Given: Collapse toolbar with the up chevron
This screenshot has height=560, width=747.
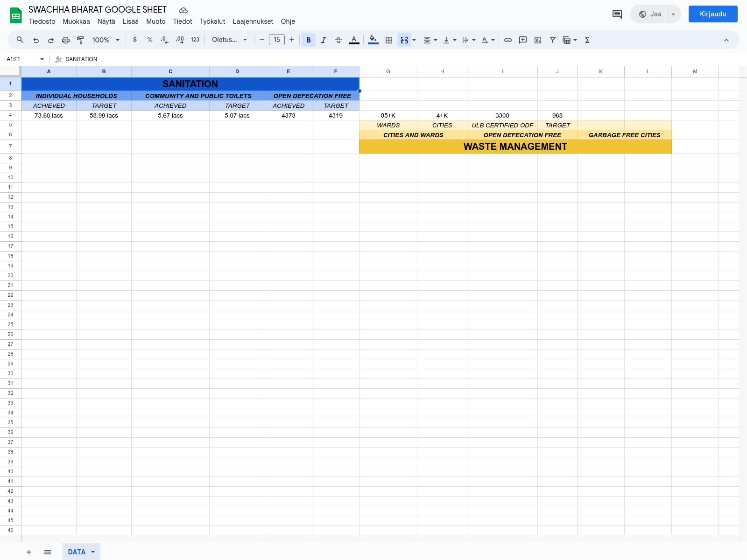Looking at the screenshot, I should [x=726, y=40].
